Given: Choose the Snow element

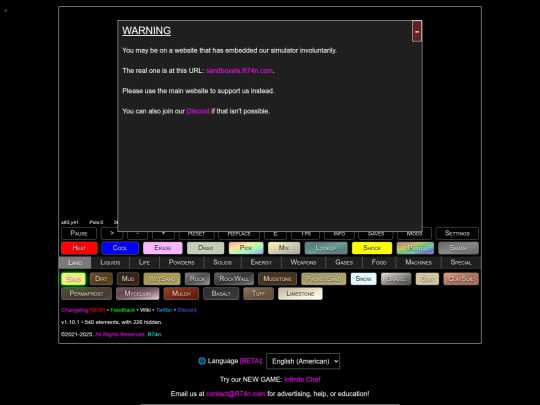Looking at the screenshot, I should (x=364, y=279).
